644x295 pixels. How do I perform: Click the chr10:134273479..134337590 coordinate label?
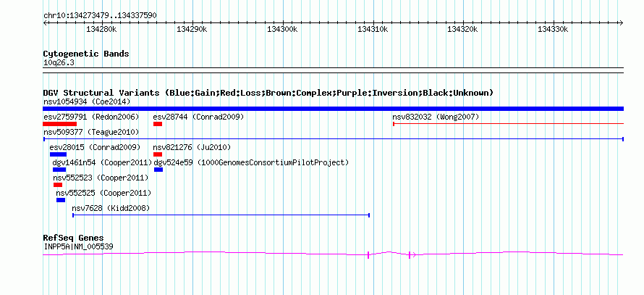pos(100,16)
